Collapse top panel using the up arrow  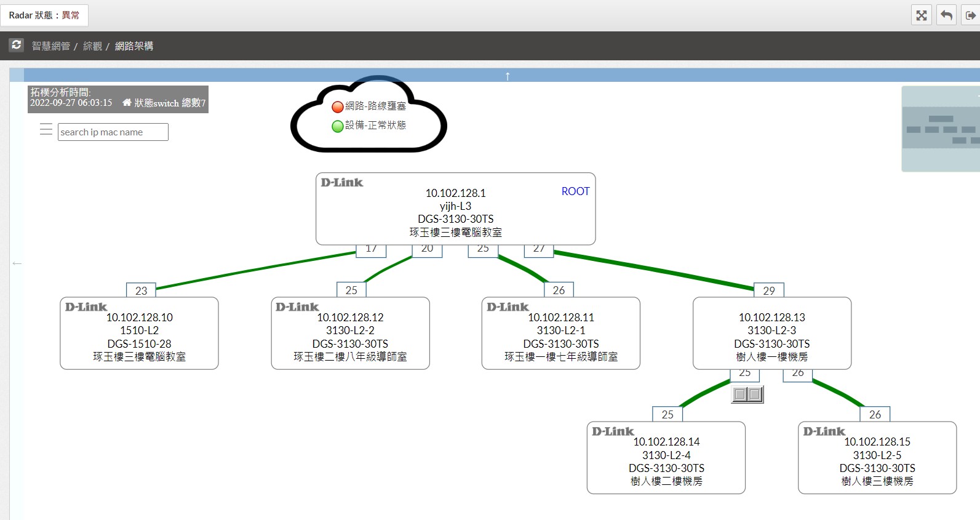[x=508, y=76]
